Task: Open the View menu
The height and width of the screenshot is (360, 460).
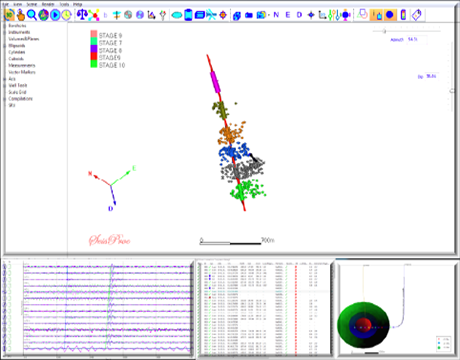Action: point(18,4)
